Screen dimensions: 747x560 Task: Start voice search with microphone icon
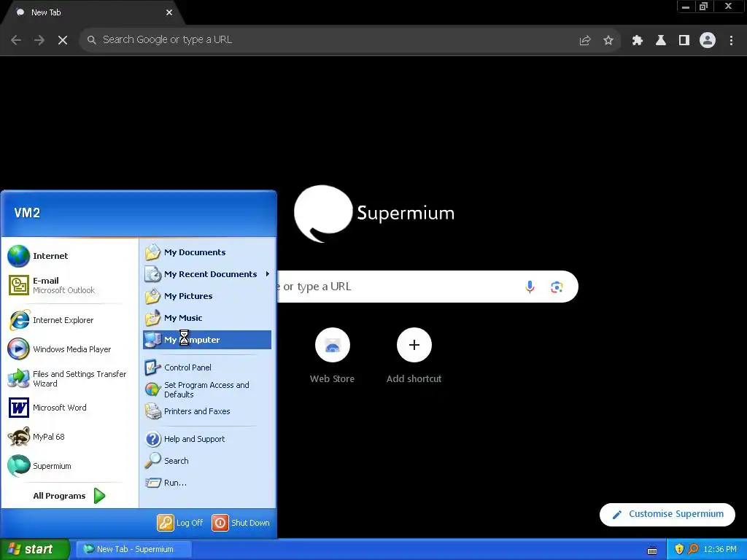coord(530,287)
